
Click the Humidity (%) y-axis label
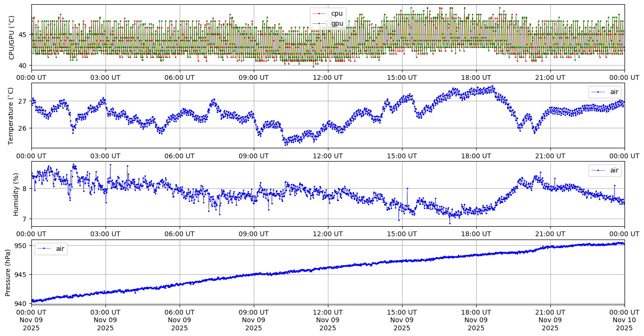pyautogui.click(x=16, y=194)
